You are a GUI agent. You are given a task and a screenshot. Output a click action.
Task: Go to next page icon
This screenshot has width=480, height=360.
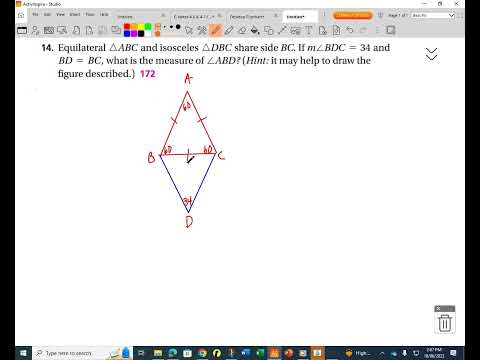pos(89,31)
